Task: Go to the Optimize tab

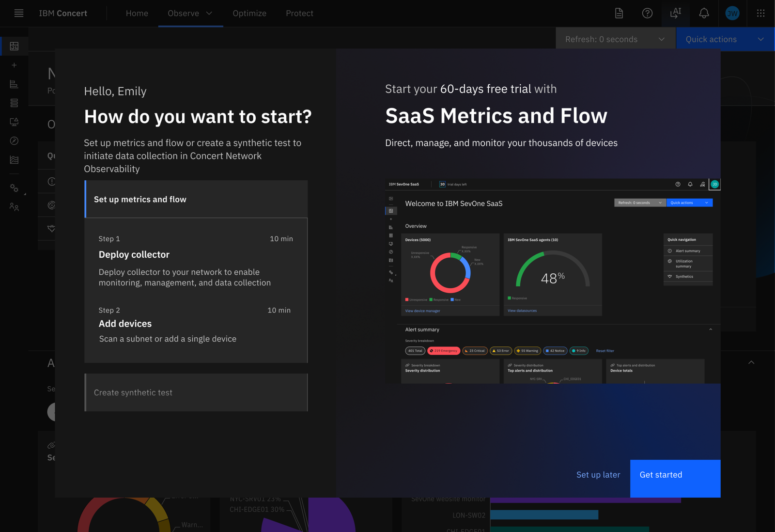Action: click(249, 13)
